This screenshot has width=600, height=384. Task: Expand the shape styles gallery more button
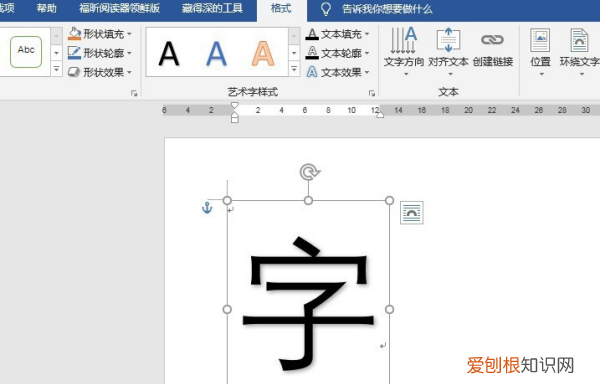(56, 69)
